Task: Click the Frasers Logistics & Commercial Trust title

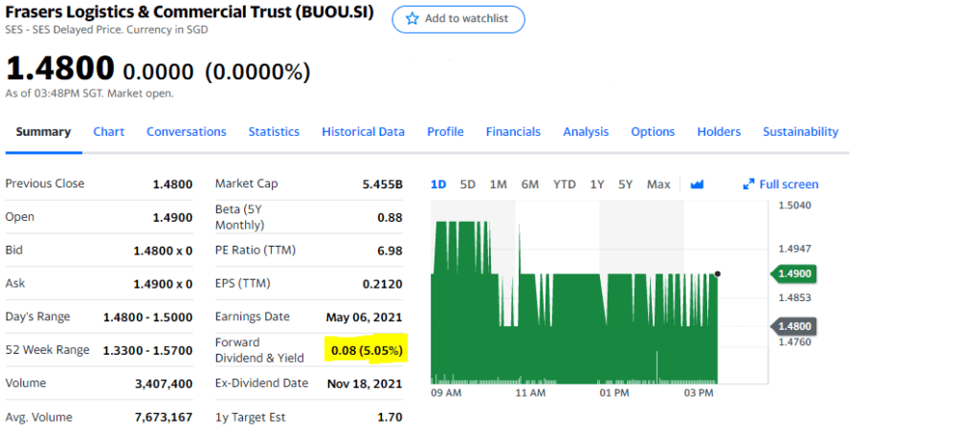Action: 189,11
